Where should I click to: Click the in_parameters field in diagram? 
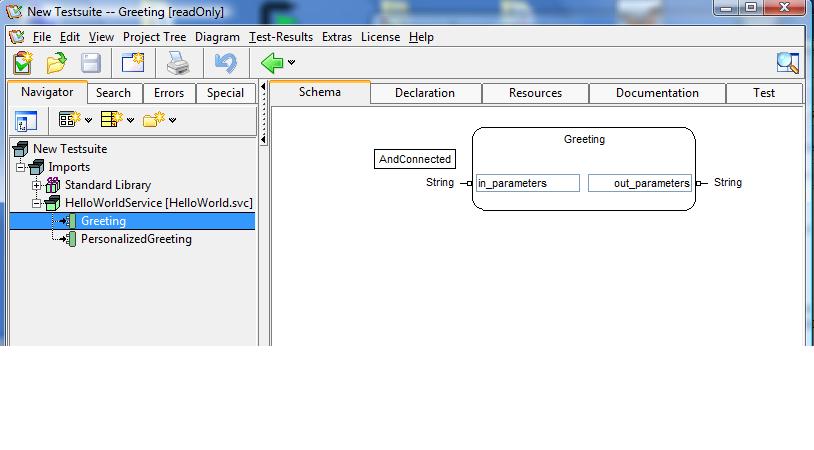(x=527, y=183)
